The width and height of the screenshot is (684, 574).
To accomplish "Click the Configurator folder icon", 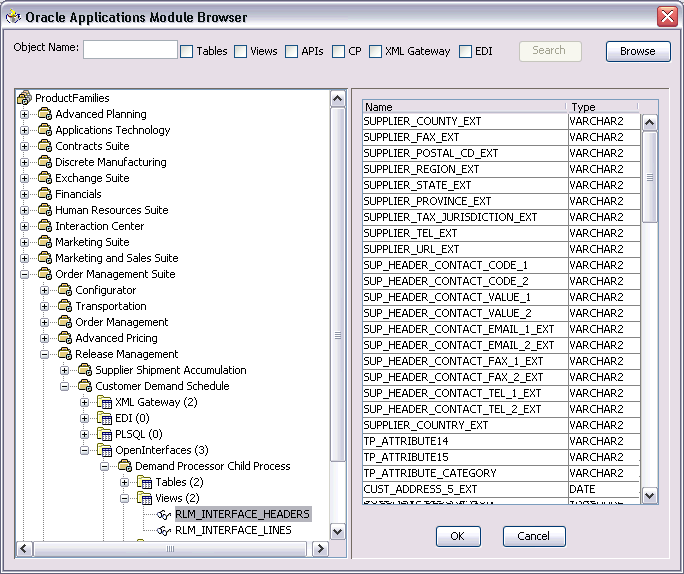I will click(x=65, y=290).
